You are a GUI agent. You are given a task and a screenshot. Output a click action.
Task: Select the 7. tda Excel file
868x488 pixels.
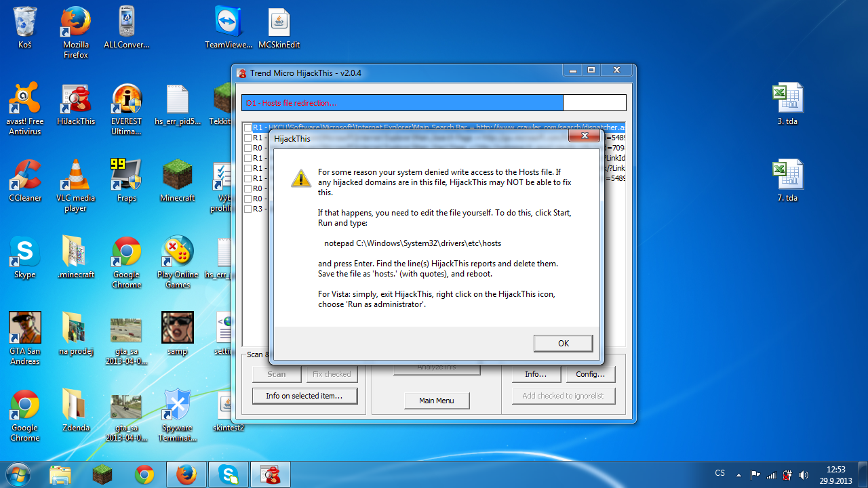787,180
